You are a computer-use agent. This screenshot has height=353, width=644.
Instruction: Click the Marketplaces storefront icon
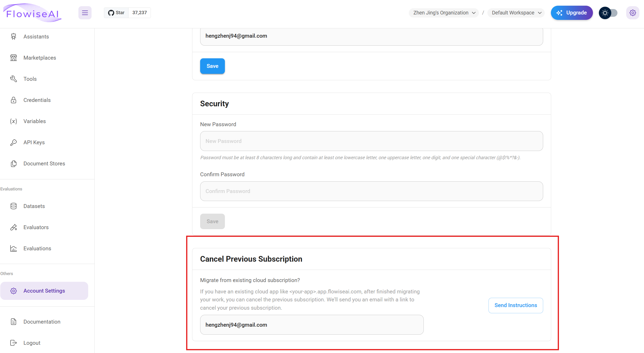pos(13,58)
